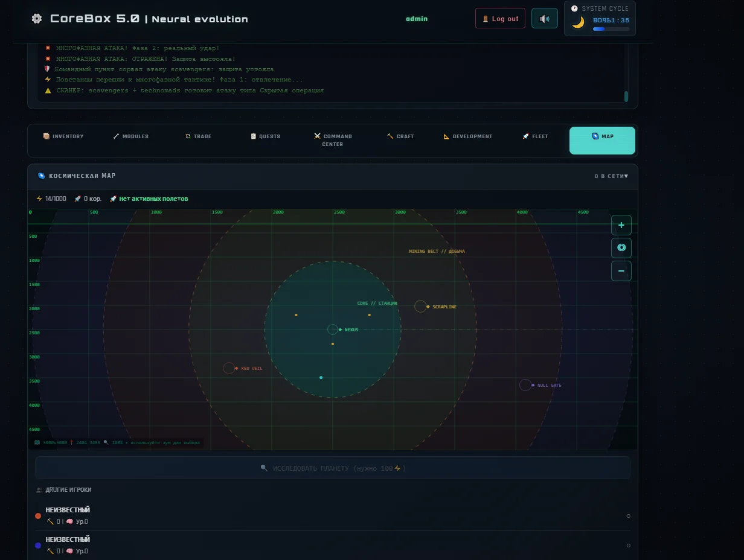The image size is (744, 560).
Task: Click the status circle of first НЕИЗВЕСТНЫЙ row
Action: 629,516
